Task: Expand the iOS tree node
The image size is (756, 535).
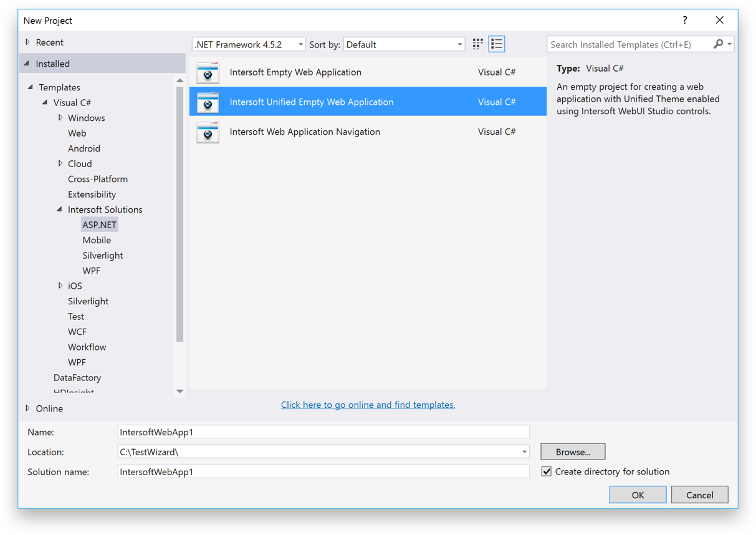Action: coord(60,286)
